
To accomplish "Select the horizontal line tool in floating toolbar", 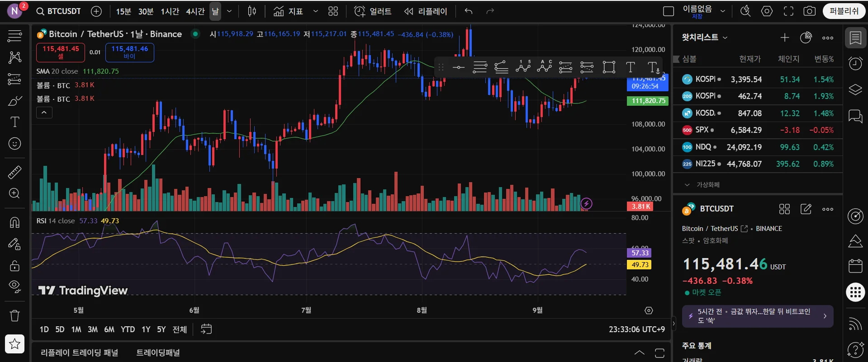I will pyautogui.click(x=459, y=67).
